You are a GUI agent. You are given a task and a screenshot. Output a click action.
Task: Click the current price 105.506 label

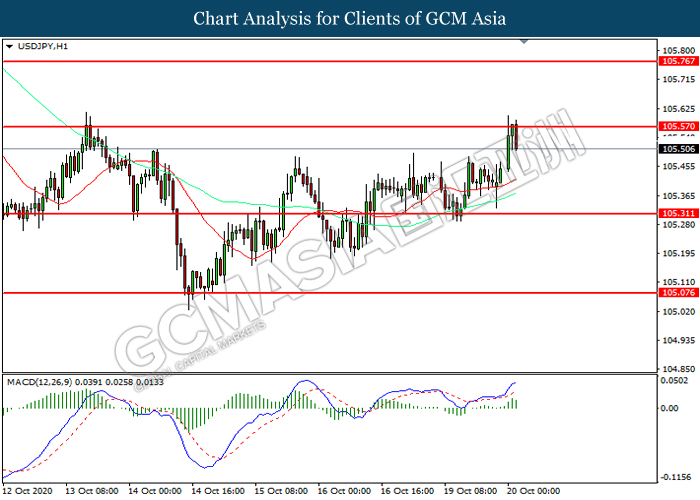coord(679,149)
